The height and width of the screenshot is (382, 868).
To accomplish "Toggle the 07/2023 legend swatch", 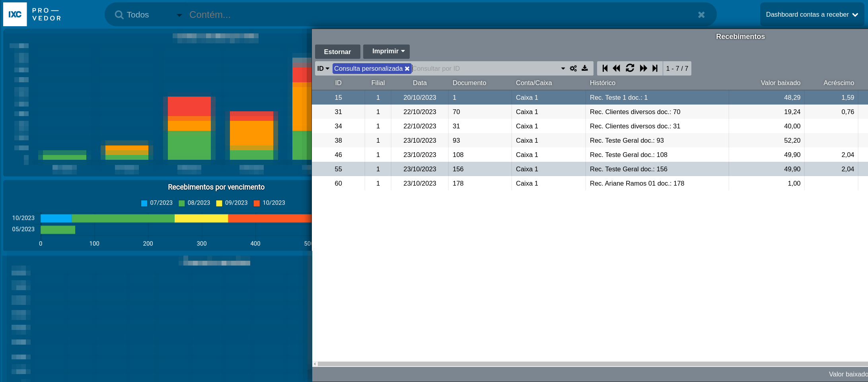I will coord(144,203).
